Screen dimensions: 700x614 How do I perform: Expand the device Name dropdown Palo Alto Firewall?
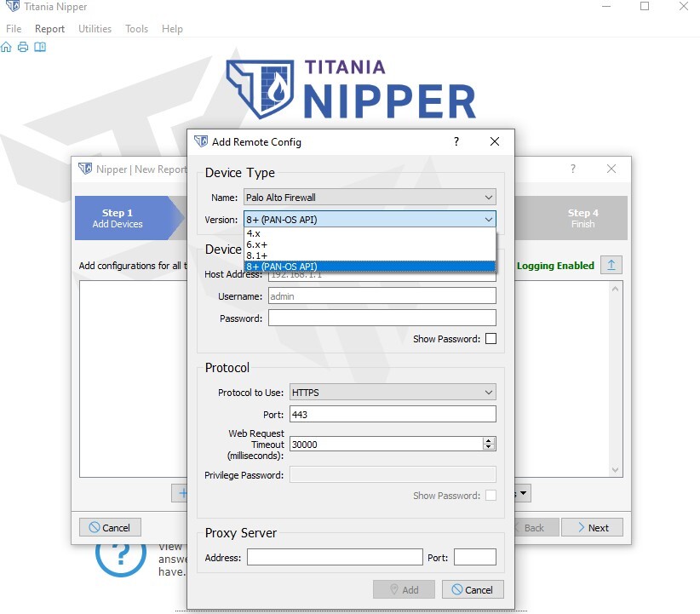pos(370,197)
